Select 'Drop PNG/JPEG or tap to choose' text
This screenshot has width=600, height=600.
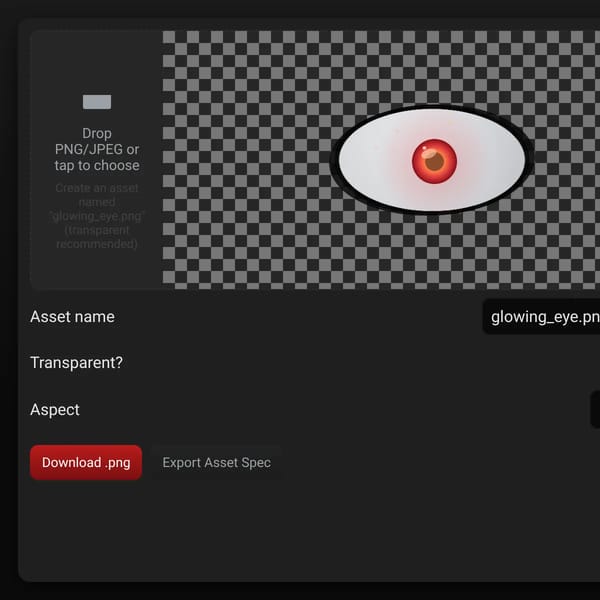[x=97, y=149]
